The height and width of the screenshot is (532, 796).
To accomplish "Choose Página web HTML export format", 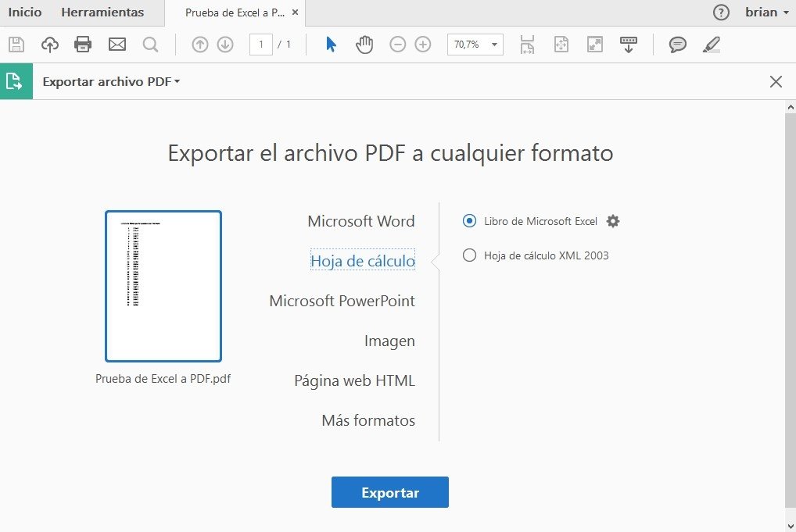I will 354,380.
